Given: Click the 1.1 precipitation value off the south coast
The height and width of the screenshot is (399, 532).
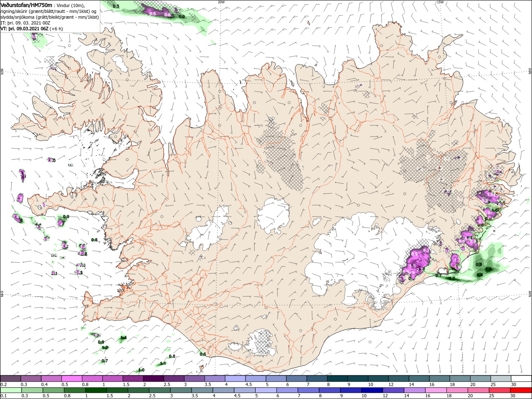Looking at the screenshot, I should 163,363.
